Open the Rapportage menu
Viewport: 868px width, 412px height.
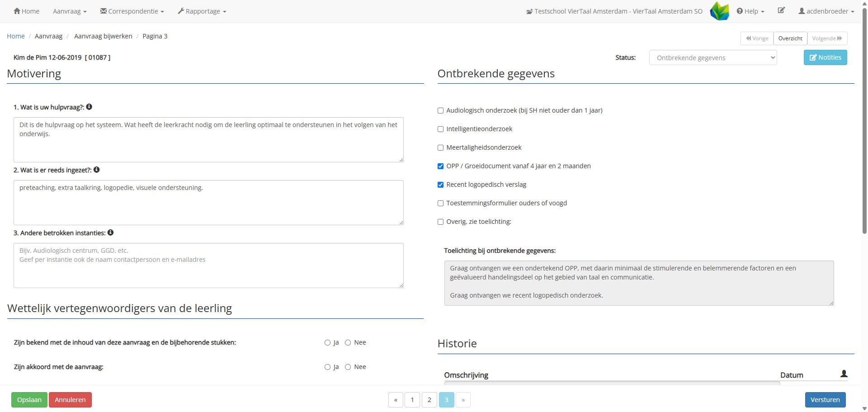(202, 11)
